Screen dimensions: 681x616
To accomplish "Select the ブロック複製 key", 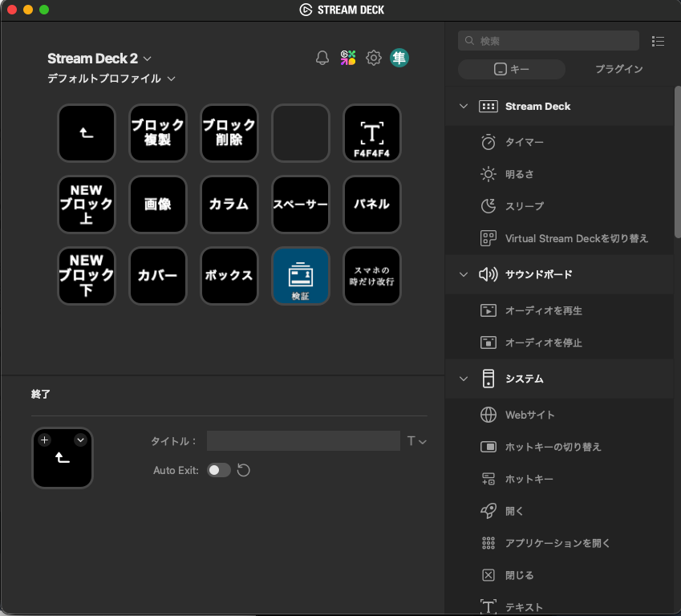I will [158, 133].
